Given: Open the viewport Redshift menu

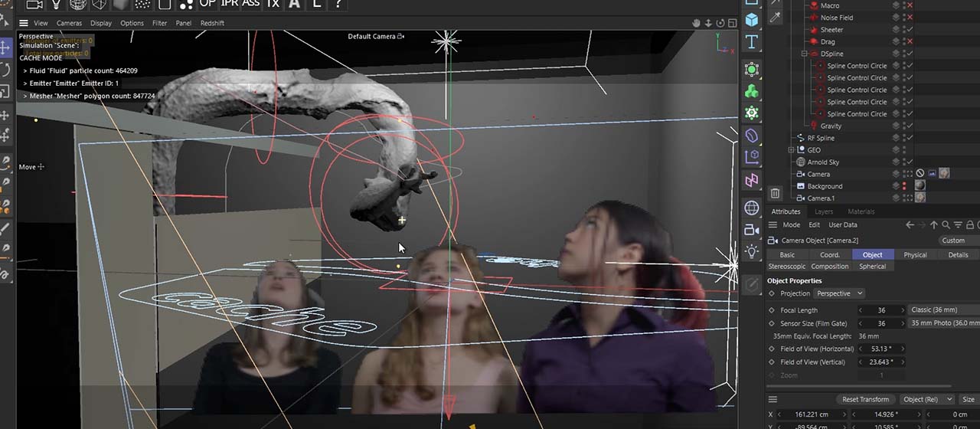Looking at the screenshot, I should click(212, 23).
